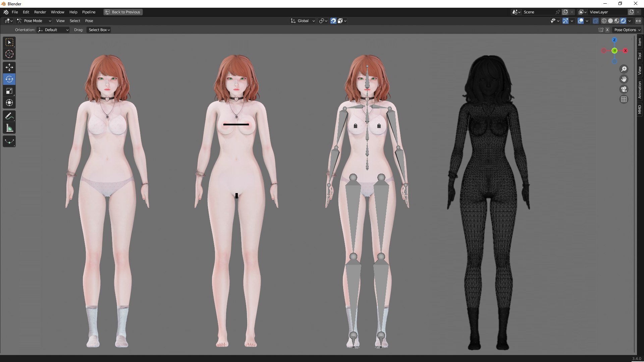644x362 pixels.
Task: Select the Measure ruler tool
Action: click(9, 128)
